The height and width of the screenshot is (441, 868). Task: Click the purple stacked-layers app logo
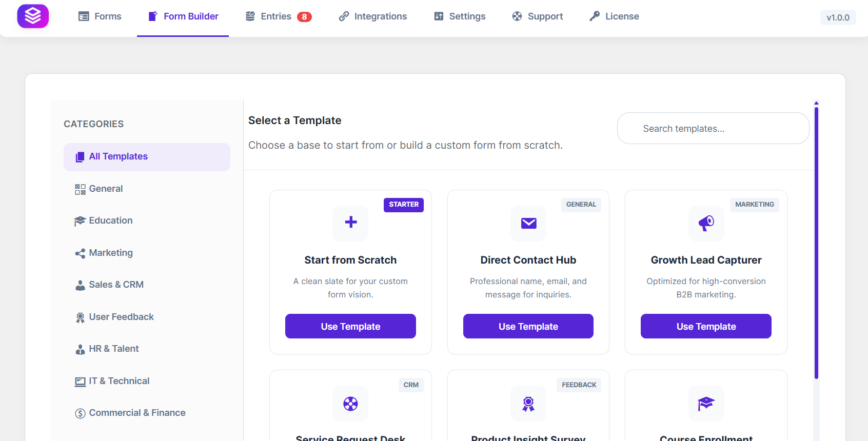[x=33, y=16]
